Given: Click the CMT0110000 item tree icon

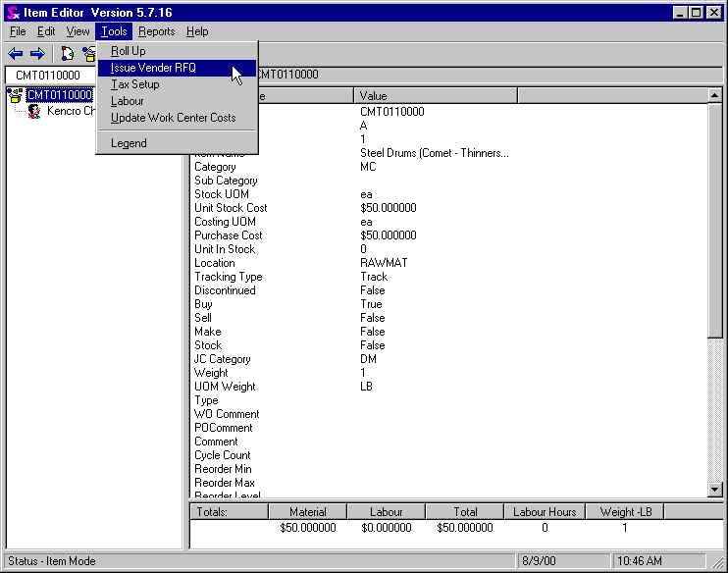Looking at the screenshot, I should tap(15, 95).
